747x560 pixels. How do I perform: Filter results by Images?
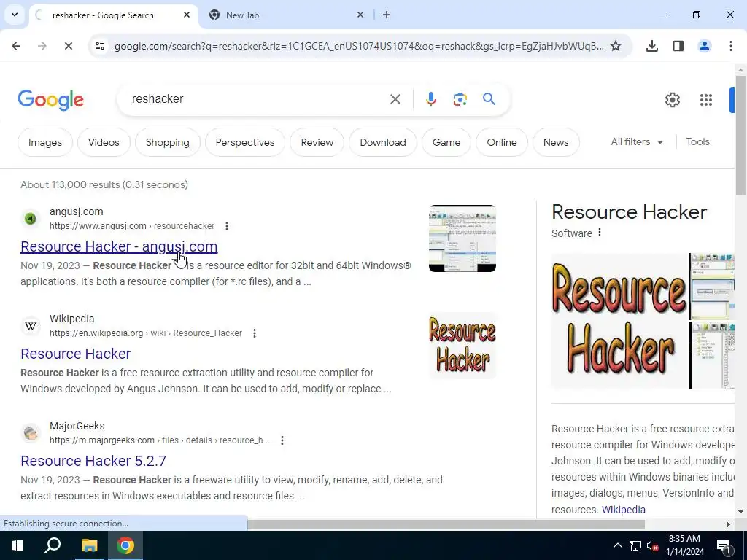tap(45, 142)
